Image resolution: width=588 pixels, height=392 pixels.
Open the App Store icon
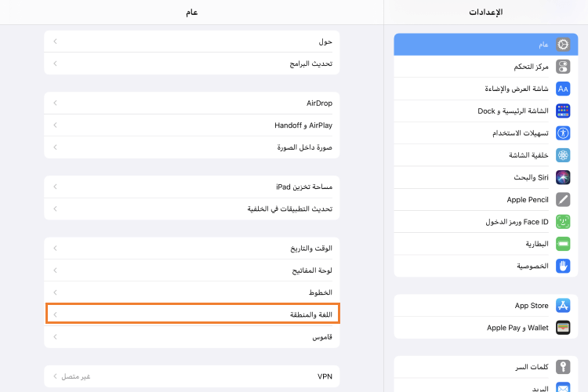pos(563,305)
